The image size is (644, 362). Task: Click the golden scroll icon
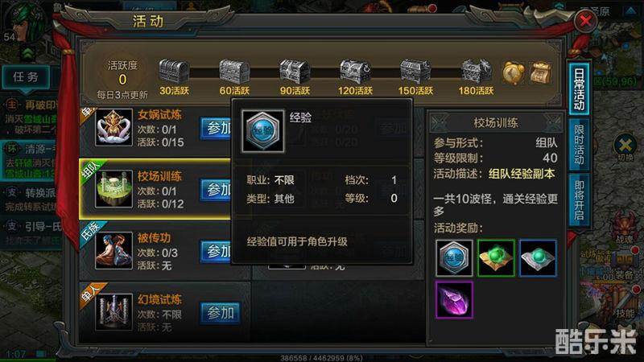coord(540,73)
